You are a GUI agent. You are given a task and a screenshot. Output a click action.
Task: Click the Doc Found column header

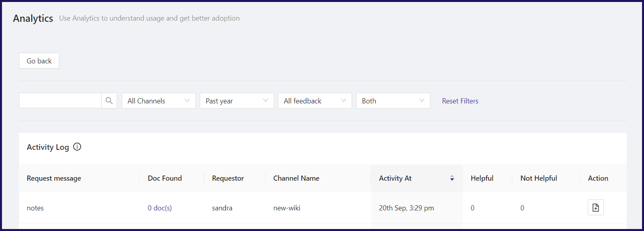pos(165,178)
